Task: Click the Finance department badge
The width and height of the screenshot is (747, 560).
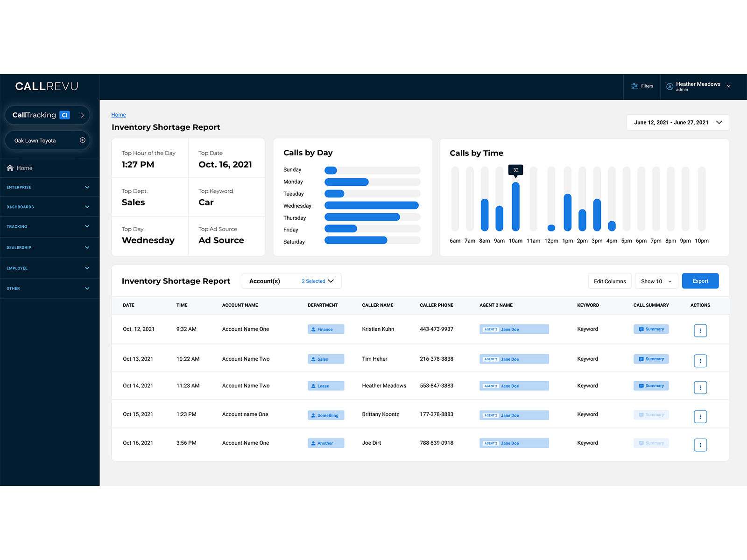Action: 325,329
